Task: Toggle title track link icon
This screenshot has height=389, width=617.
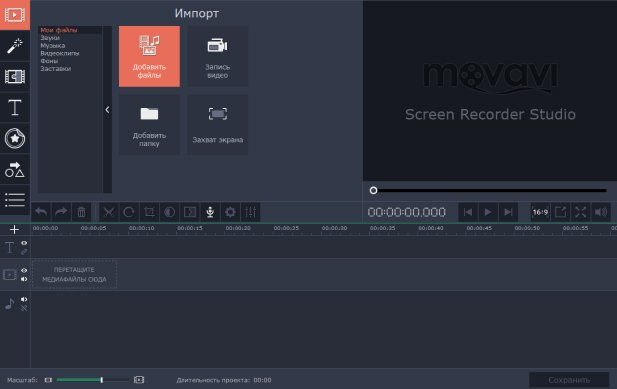Action: click(24, 252)
